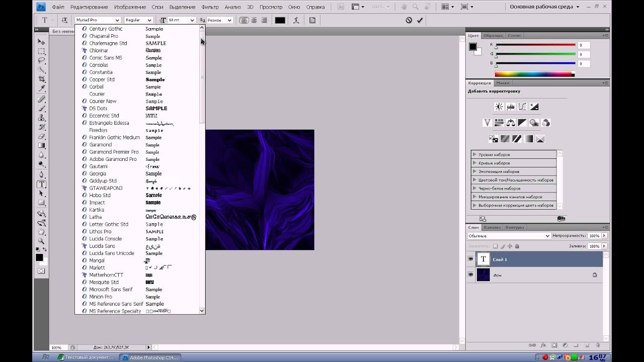Screen dimensions: 644x362
Task: Hide the Фон background layer
Action: [x=471, y=275]
